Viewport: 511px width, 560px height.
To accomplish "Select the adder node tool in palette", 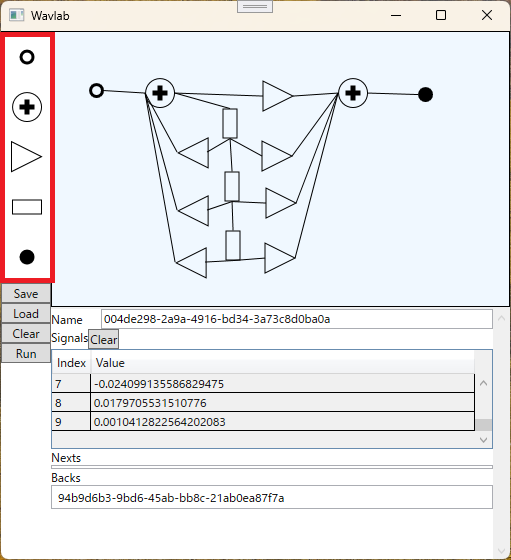I will click(27, 107).
